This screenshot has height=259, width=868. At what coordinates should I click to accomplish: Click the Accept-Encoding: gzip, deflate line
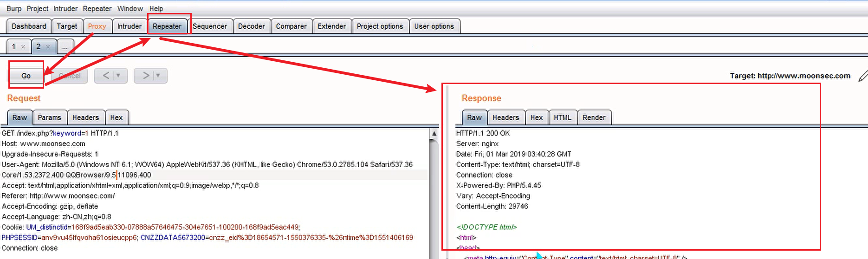point(50,206)
